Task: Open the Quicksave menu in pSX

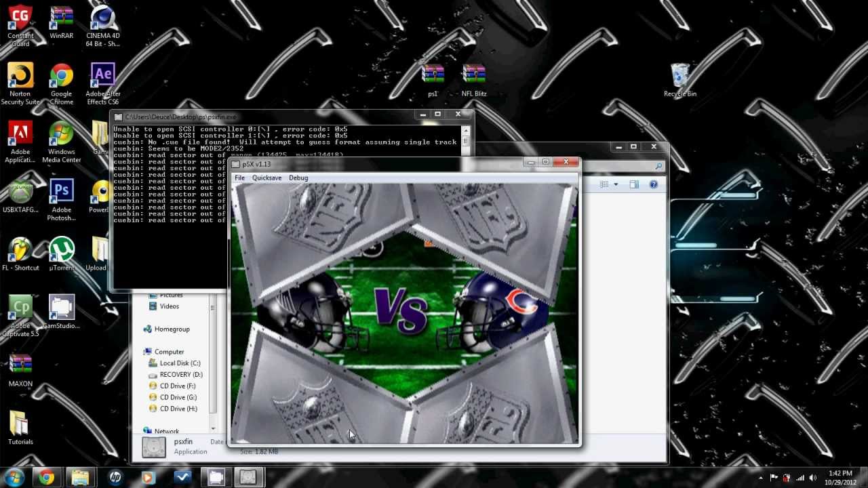Action: [267, 178]
